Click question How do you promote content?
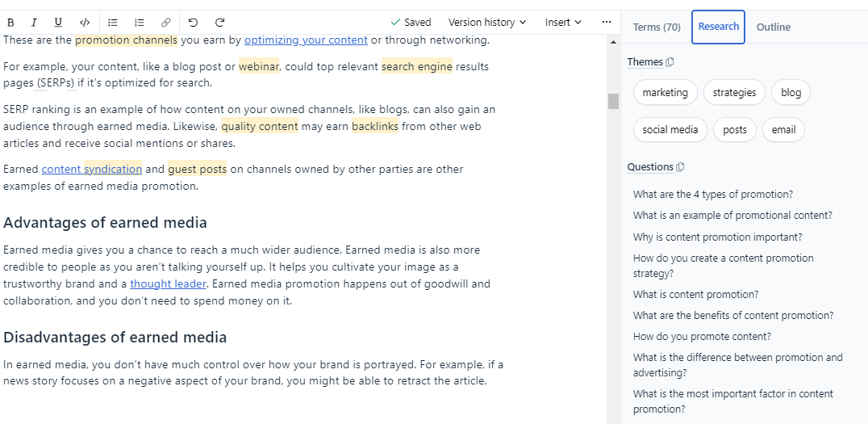 pos(702,337)
